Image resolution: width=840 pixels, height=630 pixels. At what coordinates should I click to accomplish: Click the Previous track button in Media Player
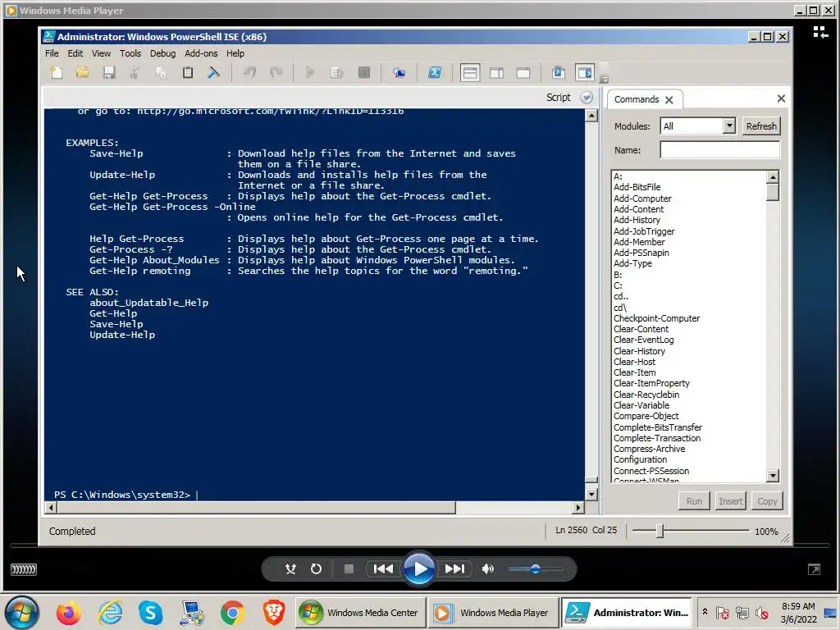[x=383, y=569]
